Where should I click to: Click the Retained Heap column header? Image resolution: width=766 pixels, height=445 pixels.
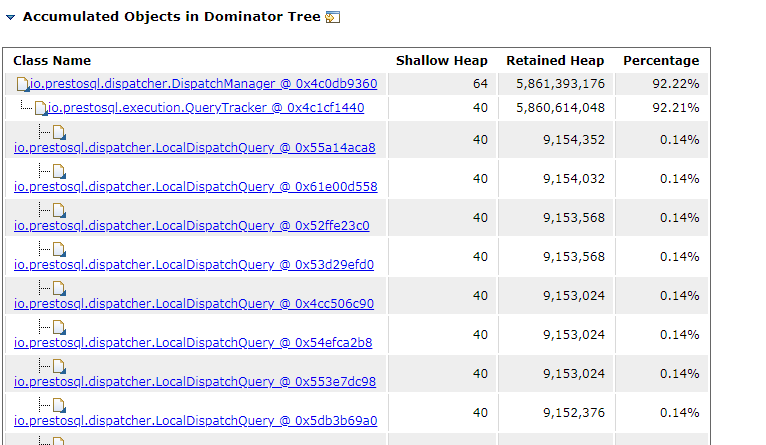tap(555, 61)
